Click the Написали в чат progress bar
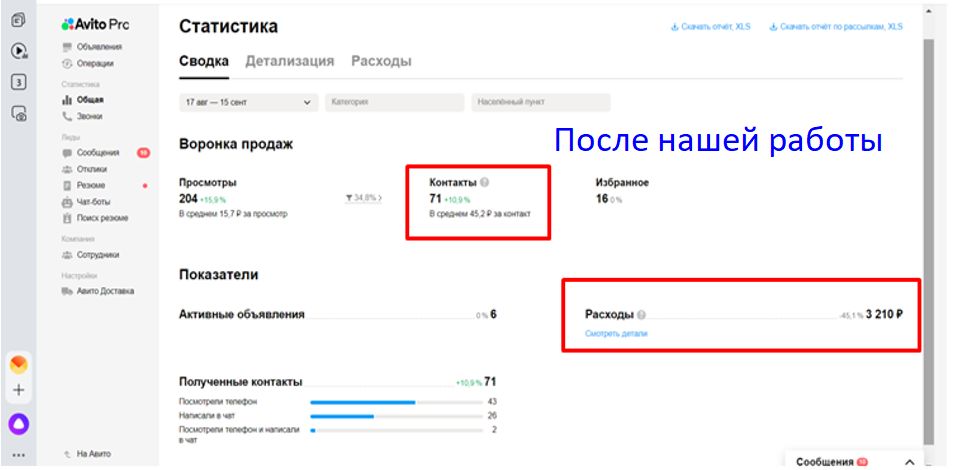Viewport: 957px width, 470px height. point(396,416)
